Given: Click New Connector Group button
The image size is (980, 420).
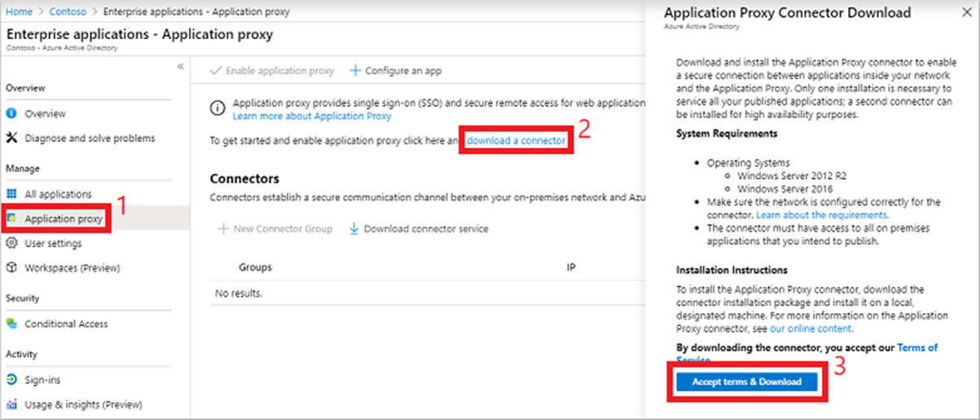Looking at the screenshot, I should tap(275, 228).
